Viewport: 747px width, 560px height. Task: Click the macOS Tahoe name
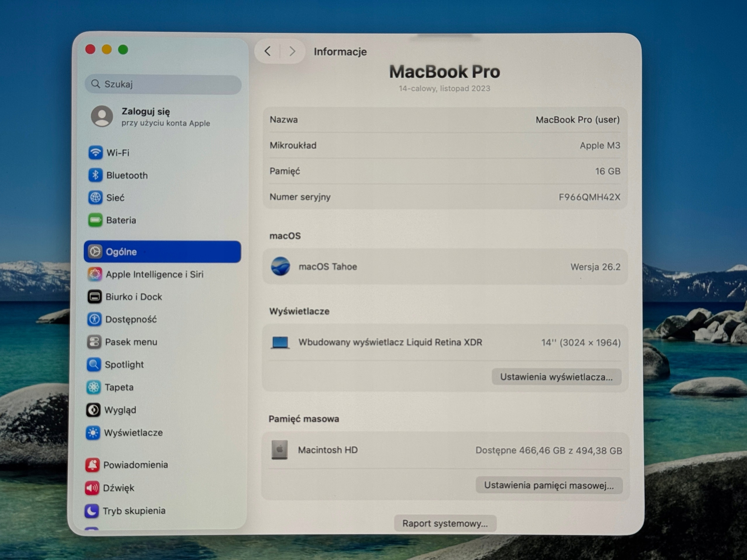(328, 267)
